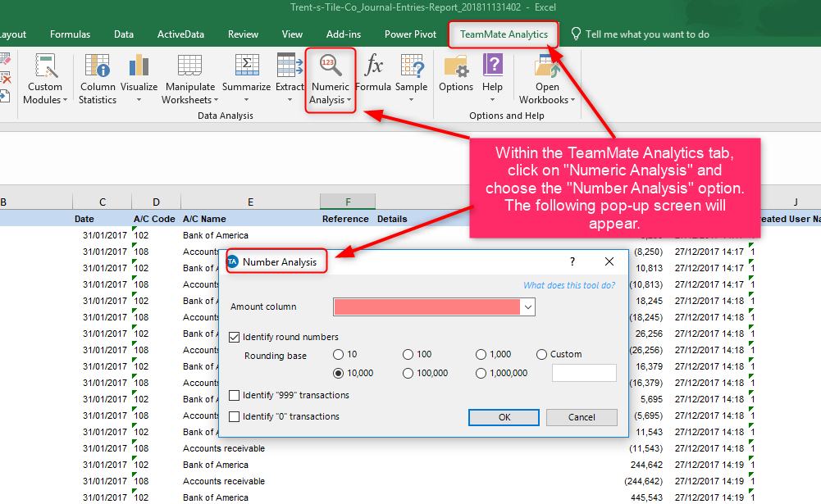Open the ActiveData tab
Screen dimensions: 821x504
(x=180, y=34)
